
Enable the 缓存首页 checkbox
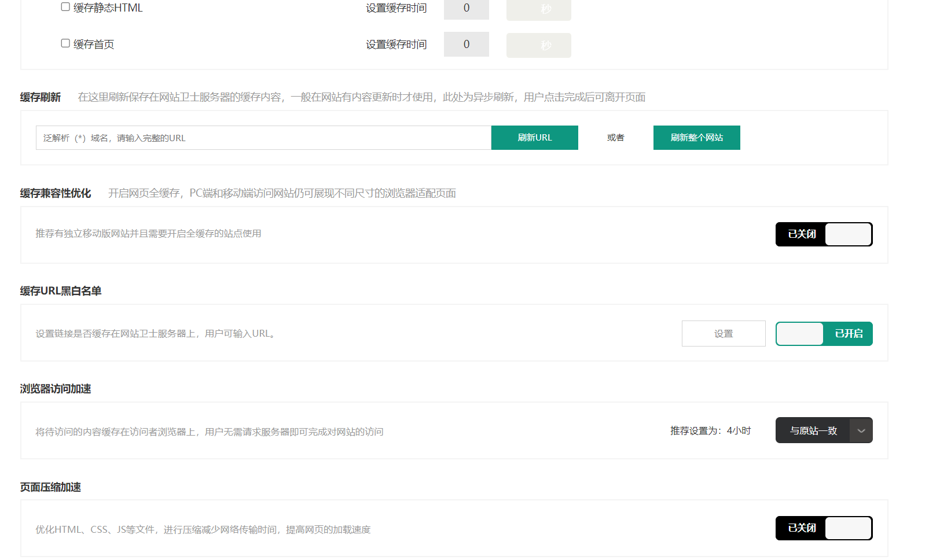click(x=65, y=43)
